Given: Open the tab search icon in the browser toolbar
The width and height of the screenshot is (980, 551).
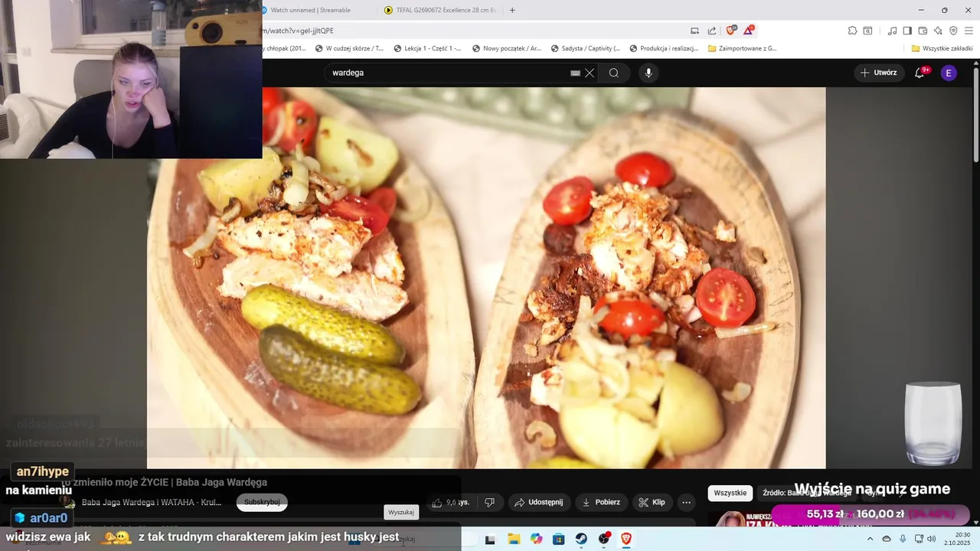Looking at the screenshot, I should [867, 31].
